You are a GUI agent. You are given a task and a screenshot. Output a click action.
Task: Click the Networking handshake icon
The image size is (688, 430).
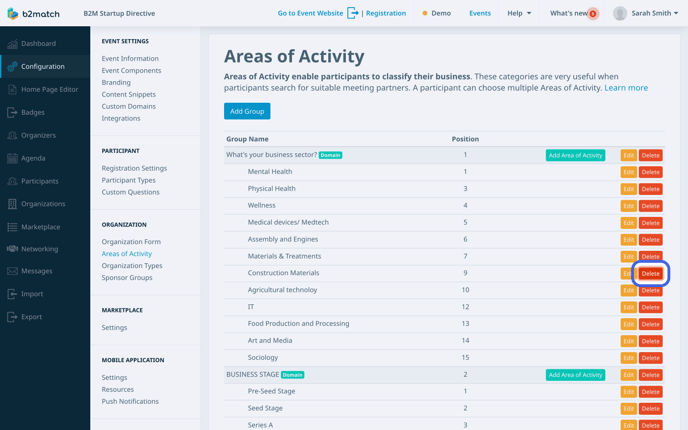[12, 249]
